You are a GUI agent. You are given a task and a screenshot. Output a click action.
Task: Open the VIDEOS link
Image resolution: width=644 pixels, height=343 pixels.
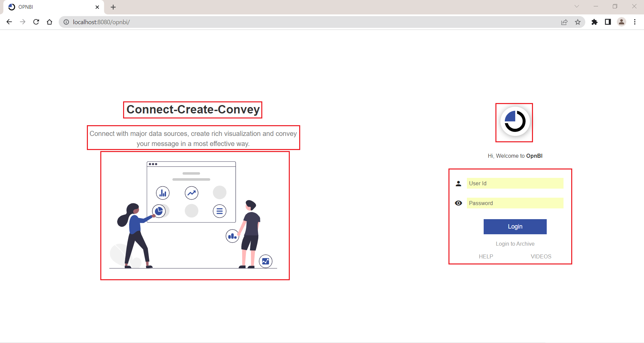541,256
